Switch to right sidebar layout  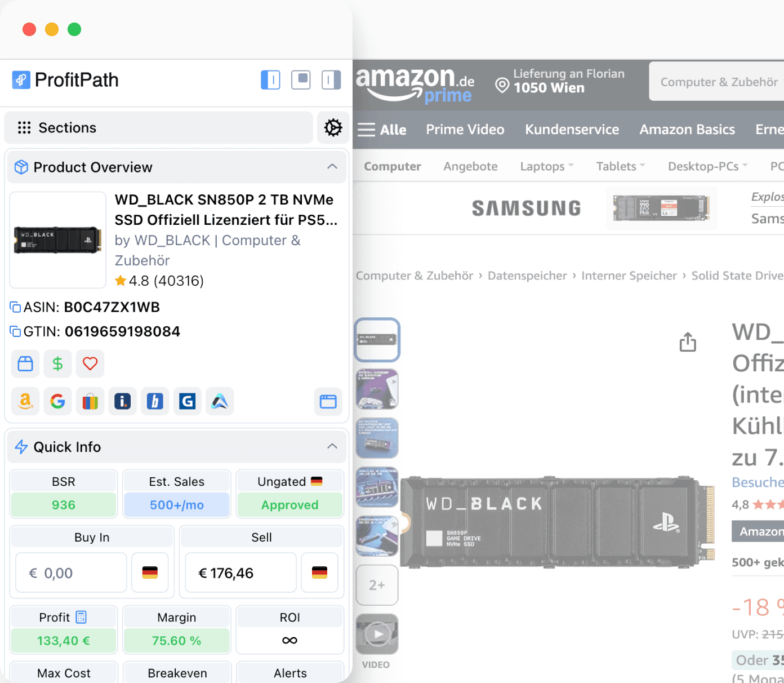pyautogui.click(x=331, y=80)
